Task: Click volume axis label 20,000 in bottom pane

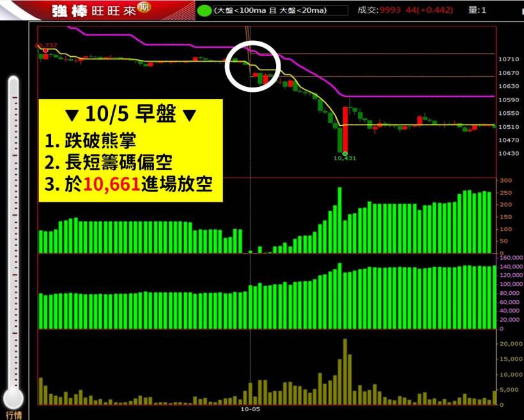Action: [511, 344]
